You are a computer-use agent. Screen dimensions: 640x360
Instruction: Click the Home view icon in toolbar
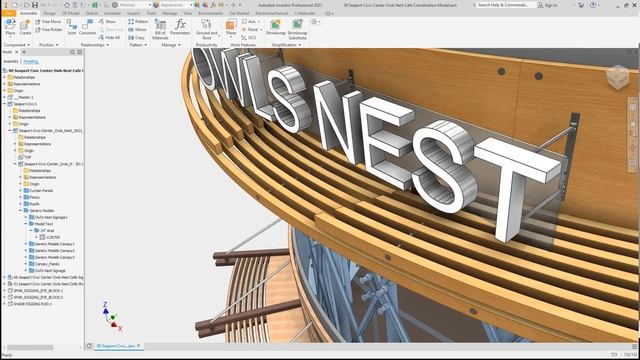pyautogui.click(x=67, y=5)
